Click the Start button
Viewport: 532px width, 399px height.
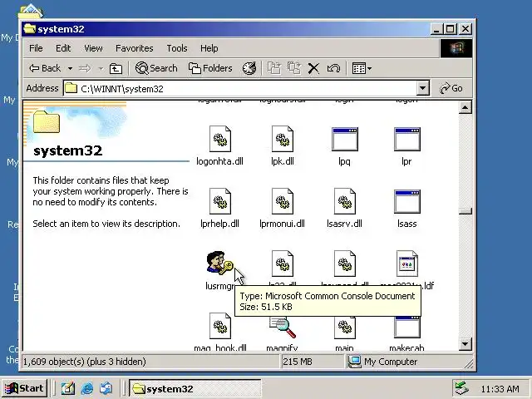click(24, 388)
